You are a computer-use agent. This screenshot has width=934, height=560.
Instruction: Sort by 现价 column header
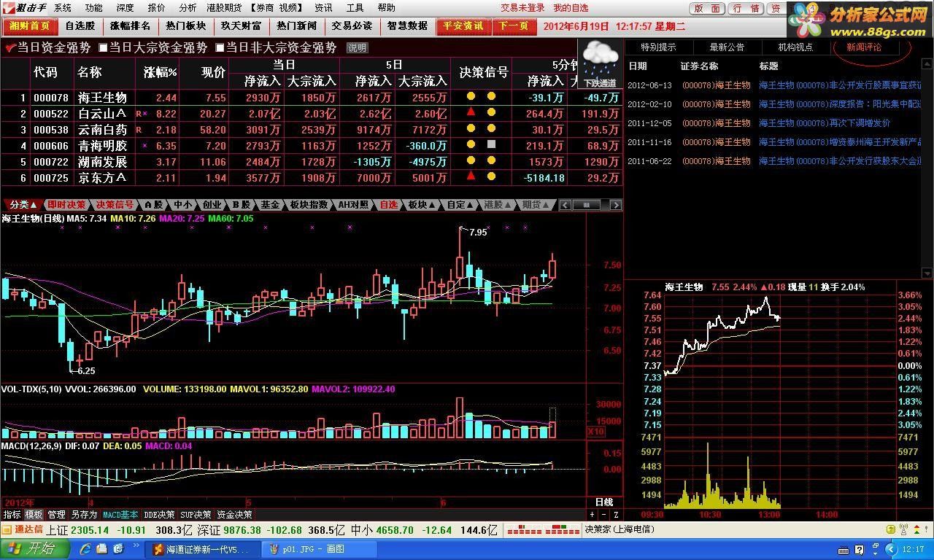[x=213, y=72]
